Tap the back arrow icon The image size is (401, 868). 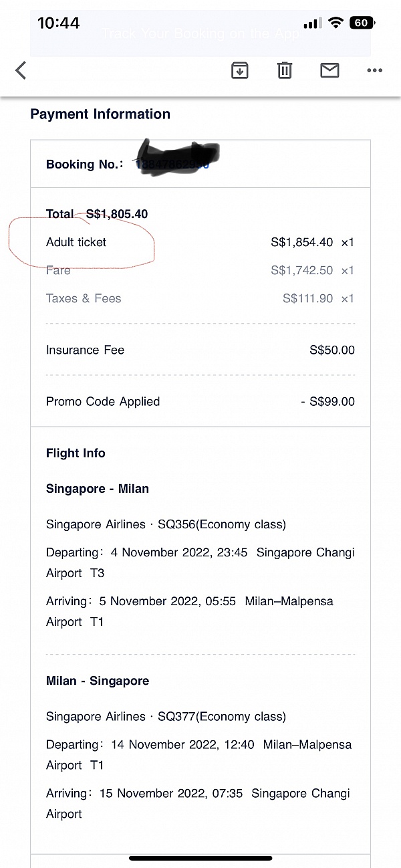[21, 70]
